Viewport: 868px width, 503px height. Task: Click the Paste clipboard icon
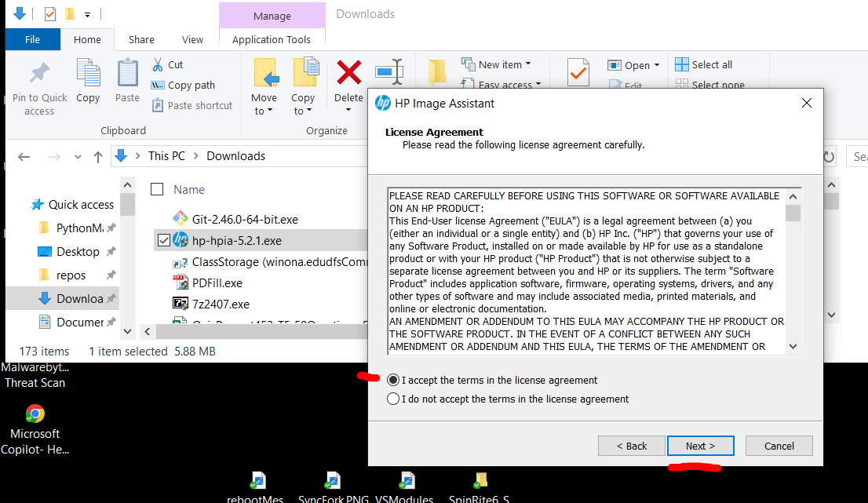tap(127, 72)
